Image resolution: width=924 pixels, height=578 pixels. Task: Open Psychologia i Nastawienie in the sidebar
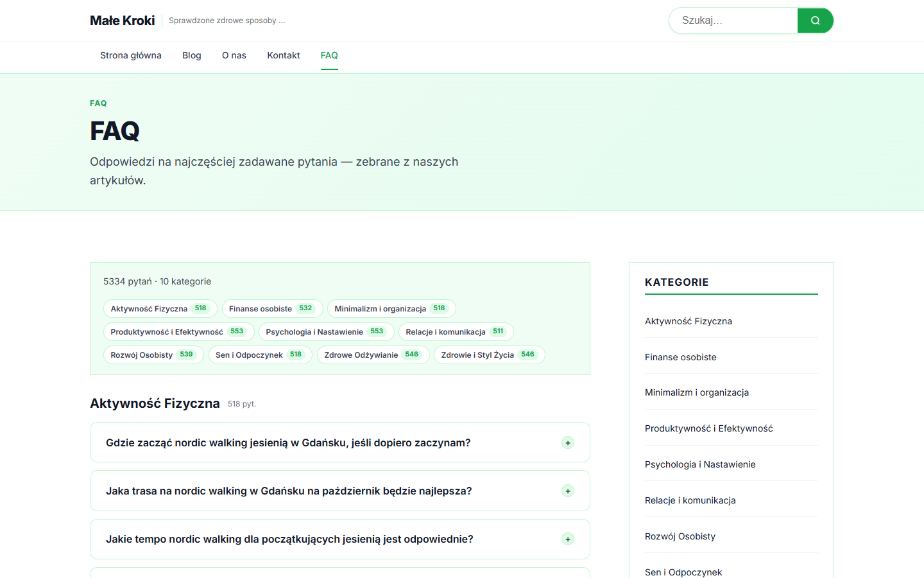click(700, 464)
